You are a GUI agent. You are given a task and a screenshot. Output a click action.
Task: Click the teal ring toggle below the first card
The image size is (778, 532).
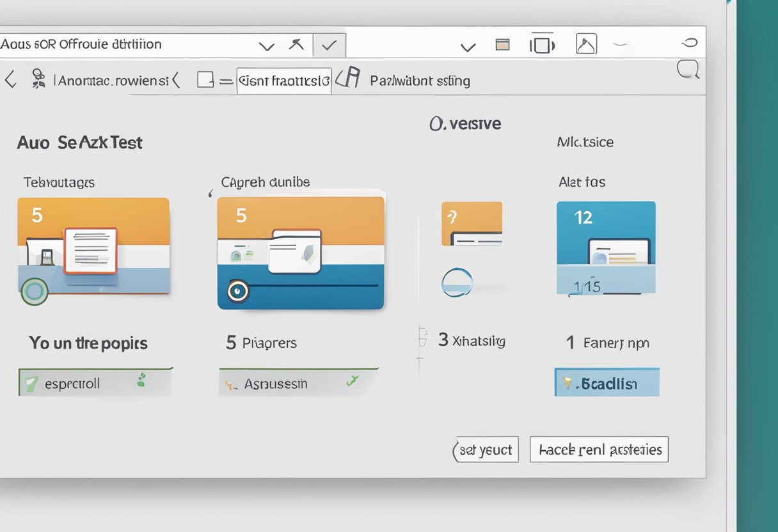[35, 292]
